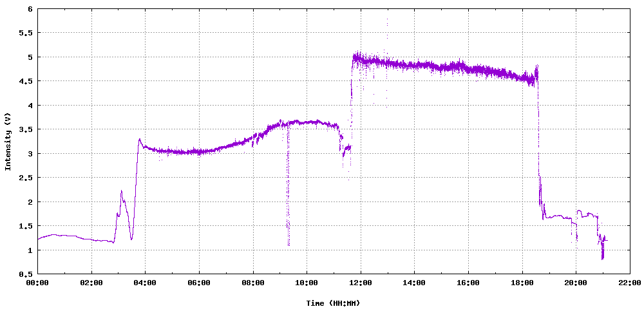Click the 22:00 time axis label
The image size is (644, 309).
[630, 283]
